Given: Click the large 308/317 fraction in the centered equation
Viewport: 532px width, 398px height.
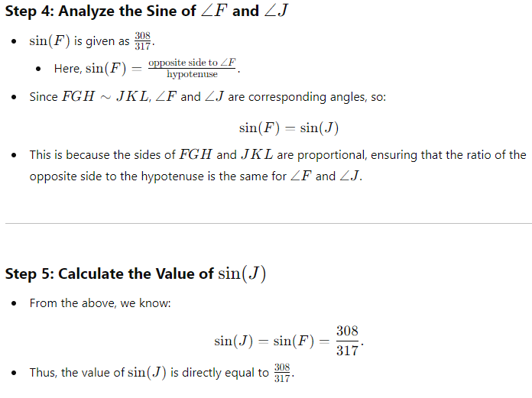Looking at the screenshot, I should tap(347, 341).
